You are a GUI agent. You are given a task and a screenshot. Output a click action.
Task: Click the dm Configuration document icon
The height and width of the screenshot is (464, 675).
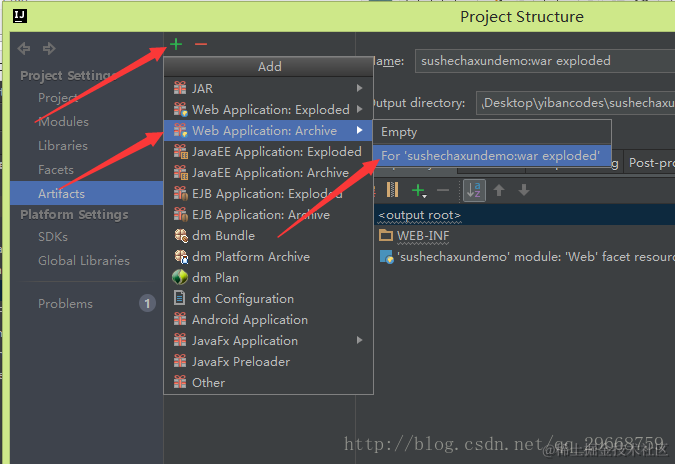point(180,298)
